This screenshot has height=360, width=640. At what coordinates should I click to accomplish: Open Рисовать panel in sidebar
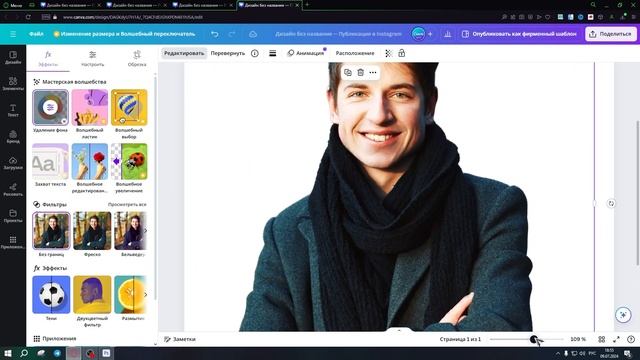pyautogui.click(x=13, y=190)
